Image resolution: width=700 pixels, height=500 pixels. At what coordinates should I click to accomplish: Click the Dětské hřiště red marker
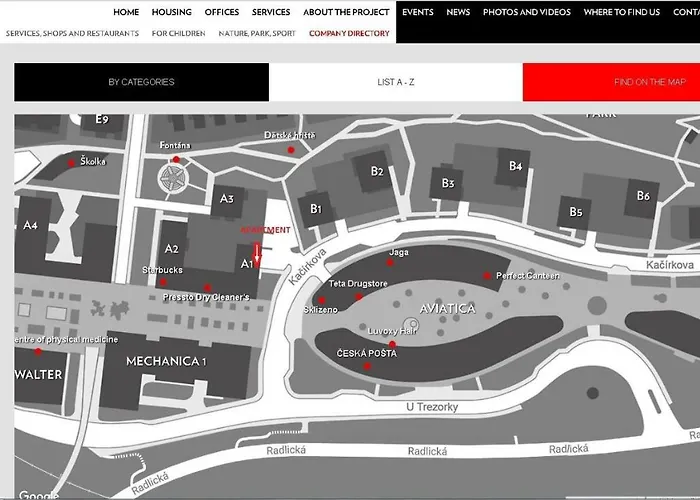tap(291, 150)
